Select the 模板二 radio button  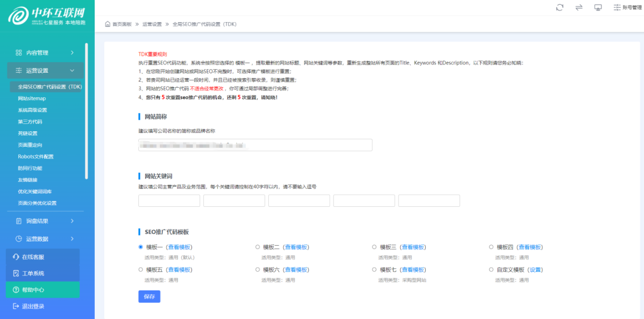(258, 247)
